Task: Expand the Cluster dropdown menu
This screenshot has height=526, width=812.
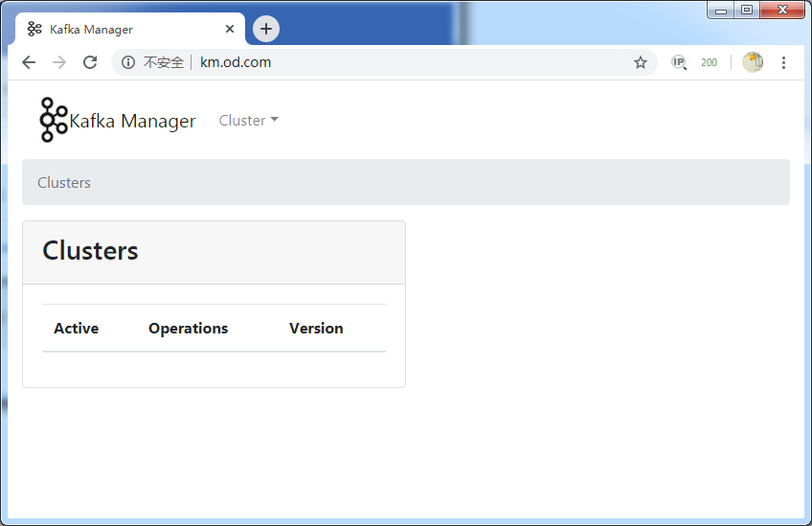Action: pyautogui.click(x=249, y=120)
